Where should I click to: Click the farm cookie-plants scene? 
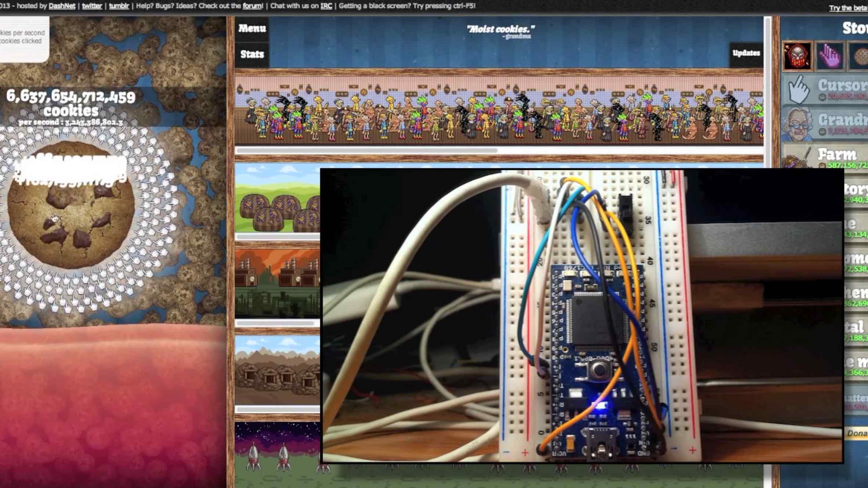pos(278,198)
